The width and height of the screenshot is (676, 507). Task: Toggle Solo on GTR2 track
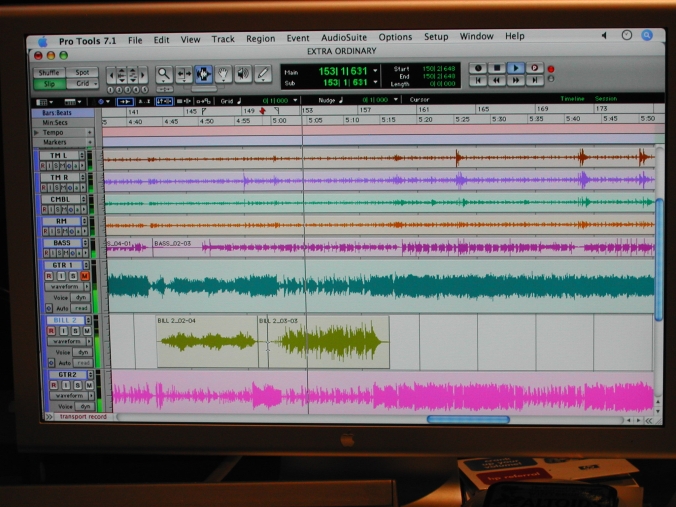click(78, 385)
